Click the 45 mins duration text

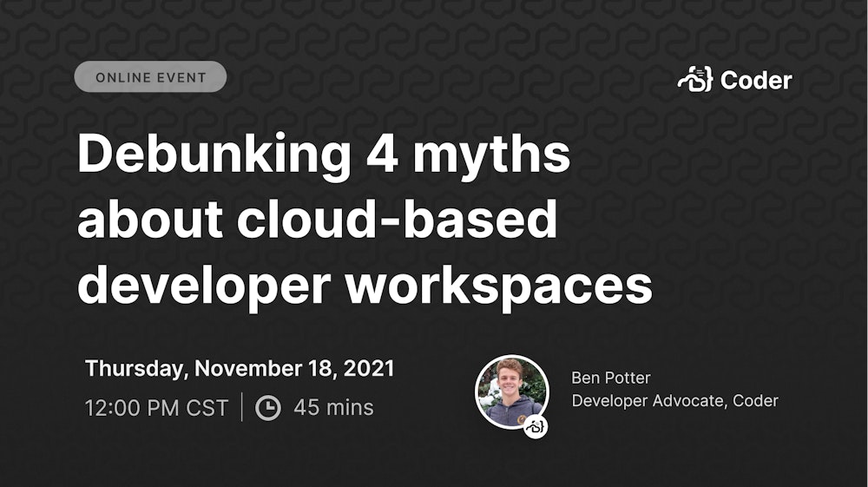point(334,407)
